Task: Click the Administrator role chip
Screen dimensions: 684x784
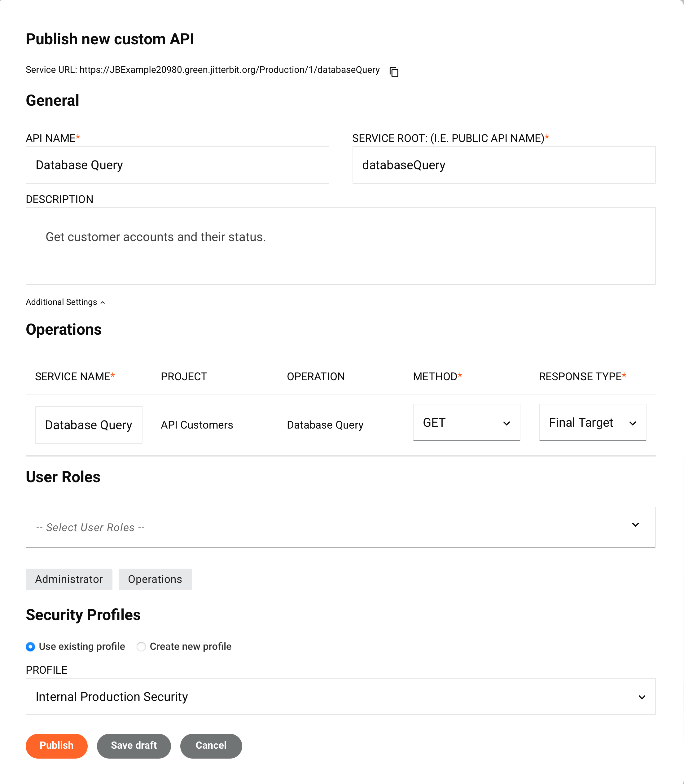Action: [69, 579]
